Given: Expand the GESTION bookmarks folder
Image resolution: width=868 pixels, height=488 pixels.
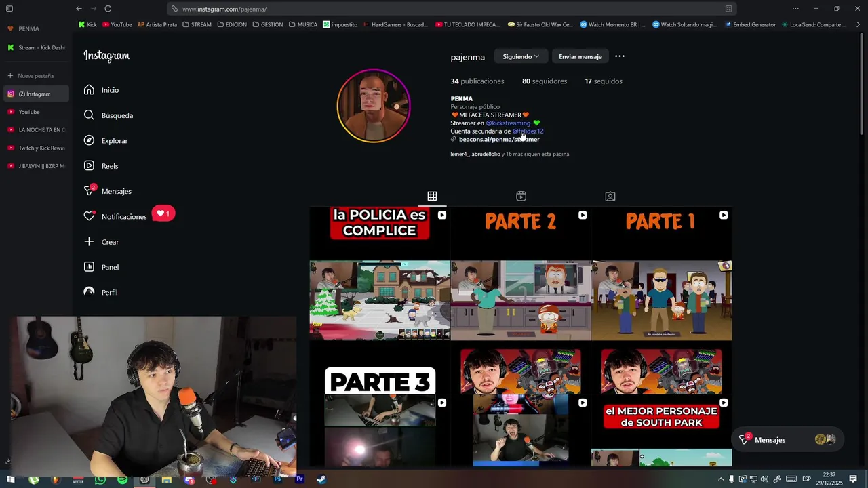Looking at the screenshot, I should (x=268, y=24).
